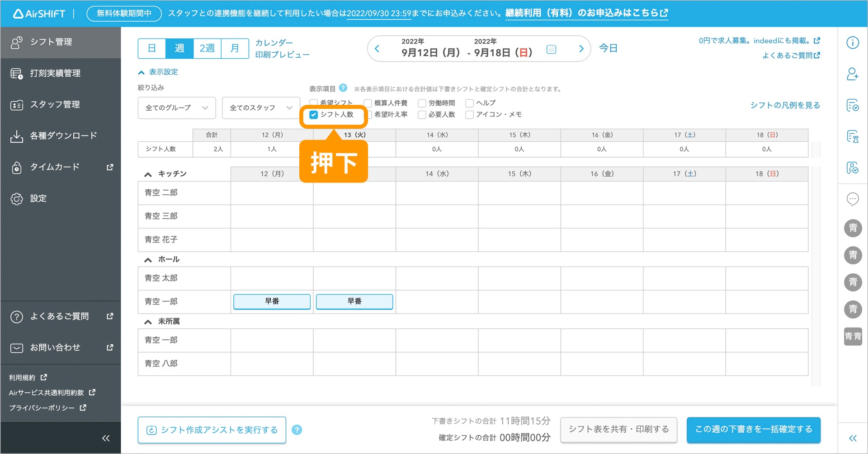Click help icon next to 表示項目

[x=343, y=88]
